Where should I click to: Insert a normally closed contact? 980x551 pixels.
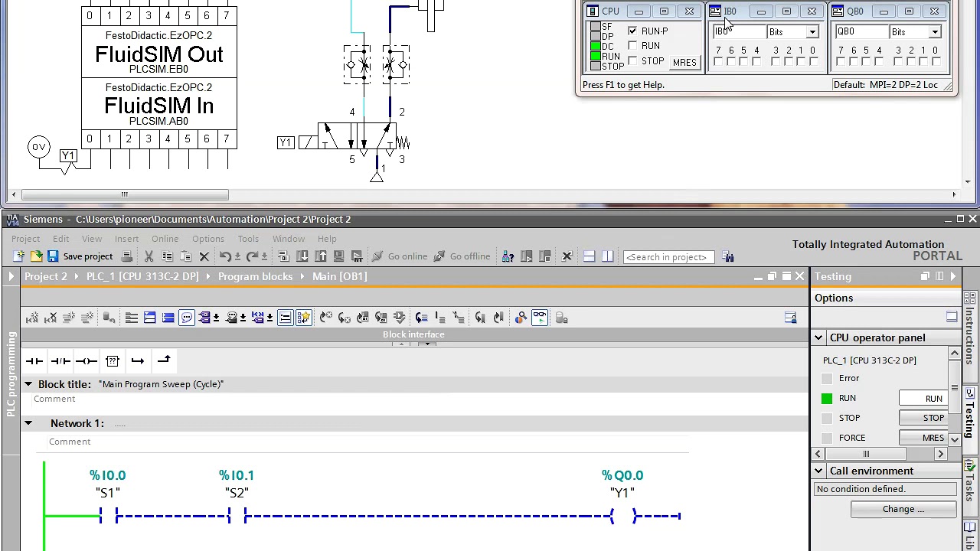(60, 360)
